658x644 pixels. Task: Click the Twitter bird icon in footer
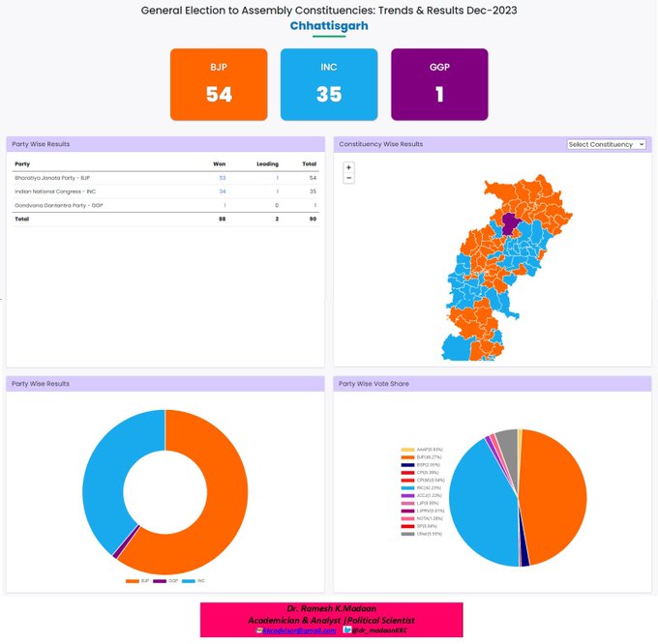(x=320, y=629)
